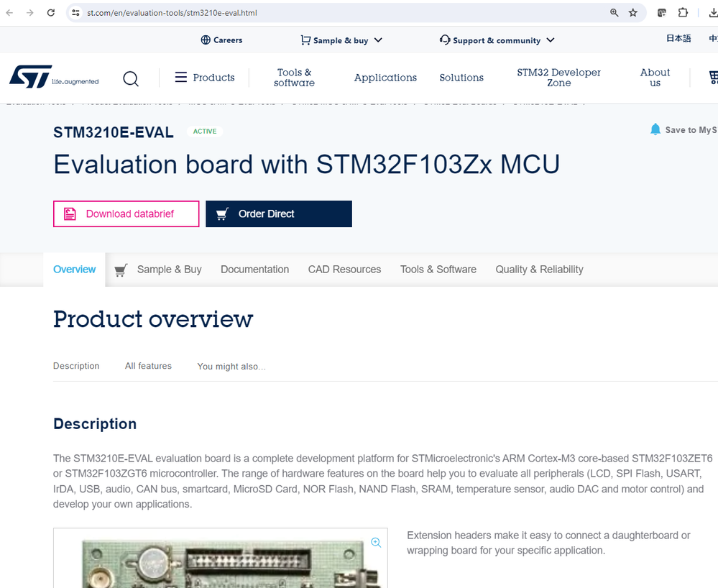Screen dimensions: 718x588
Task: Go back with the browser back arrow
Action: pyautogui.click(x=9, y=13)
